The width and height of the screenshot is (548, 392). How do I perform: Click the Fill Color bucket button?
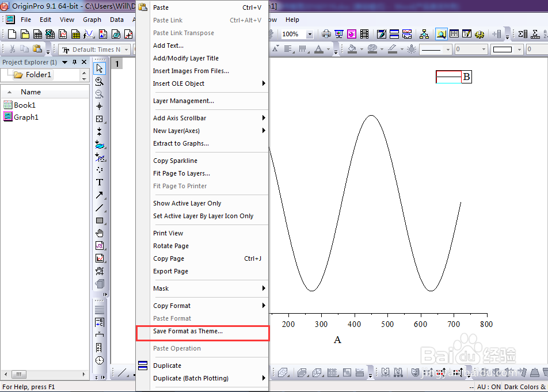tap(352, 50)
